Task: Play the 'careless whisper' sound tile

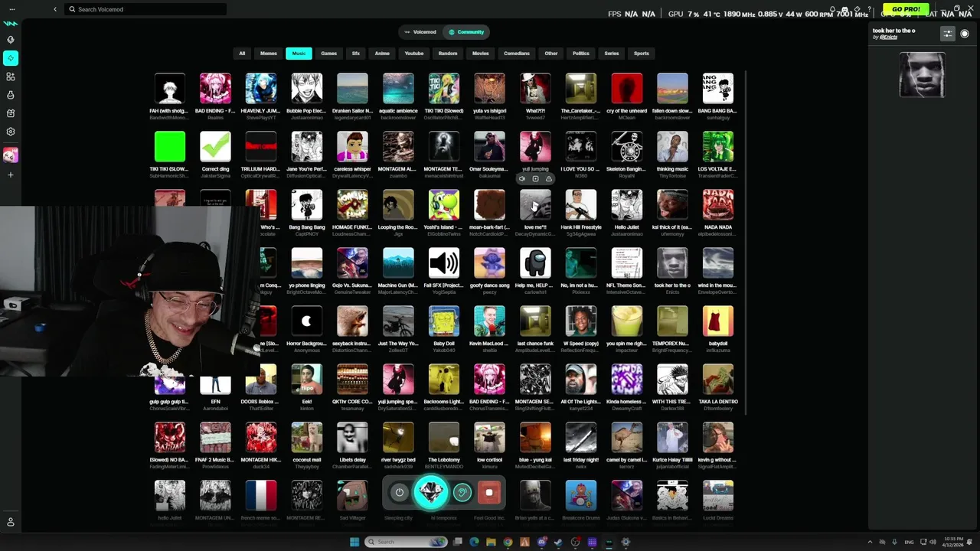Action: point(352,147)
